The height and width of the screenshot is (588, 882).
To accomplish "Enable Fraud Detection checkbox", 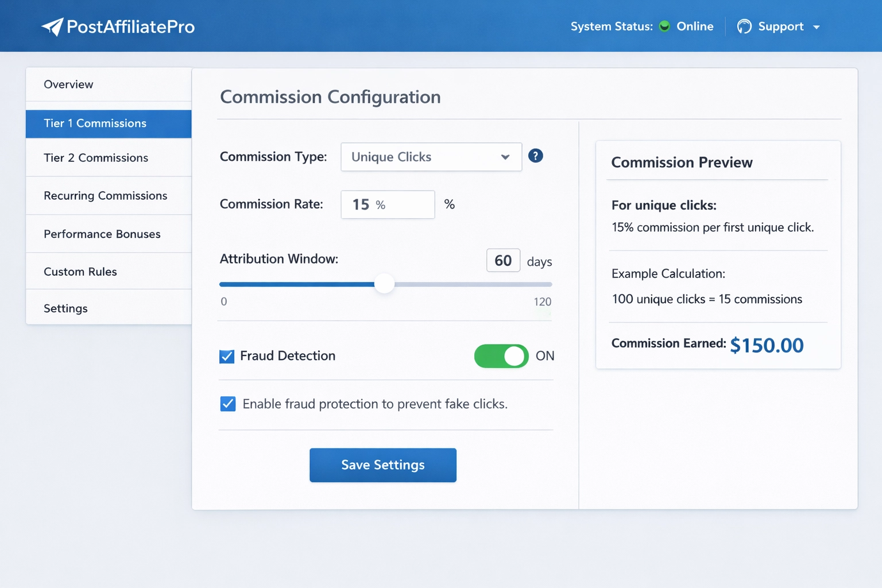I will (227, 356).
